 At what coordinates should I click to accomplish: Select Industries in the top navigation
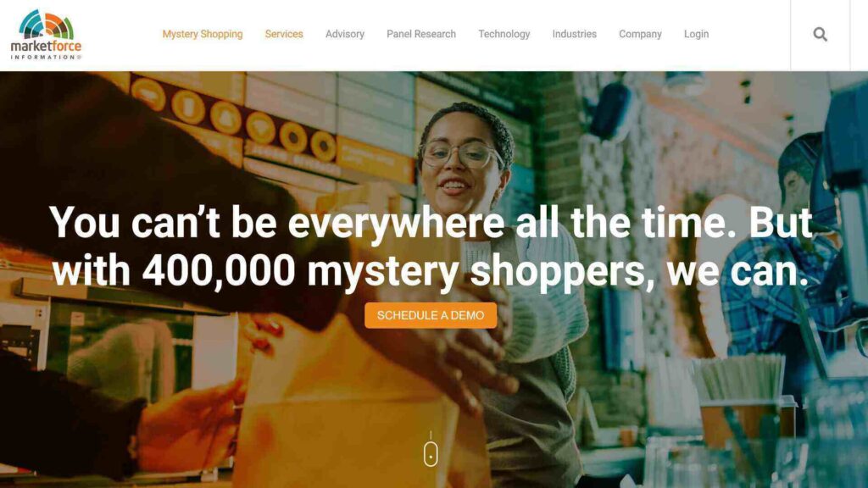point(575,34)
